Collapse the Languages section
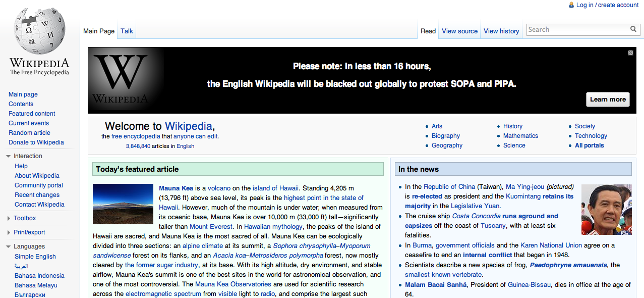This screenshot has height=298, width=644. tap(7, 246)
